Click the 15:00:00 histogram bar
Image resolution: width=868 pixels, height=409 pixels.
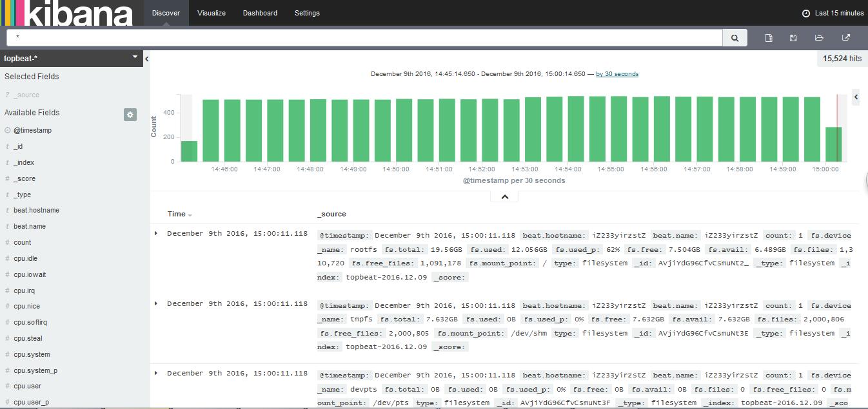[x=834, y=144]
